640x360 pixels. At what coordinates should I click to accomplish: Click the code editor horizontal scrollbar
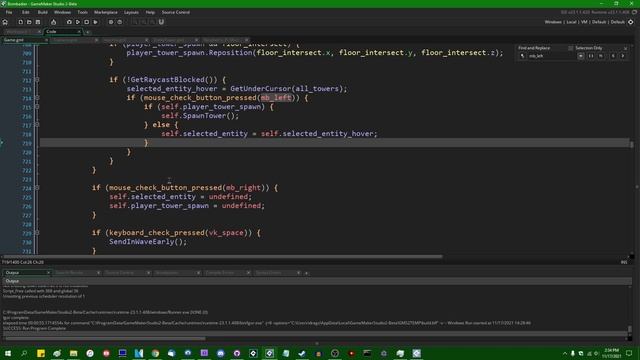pos(222,257)
